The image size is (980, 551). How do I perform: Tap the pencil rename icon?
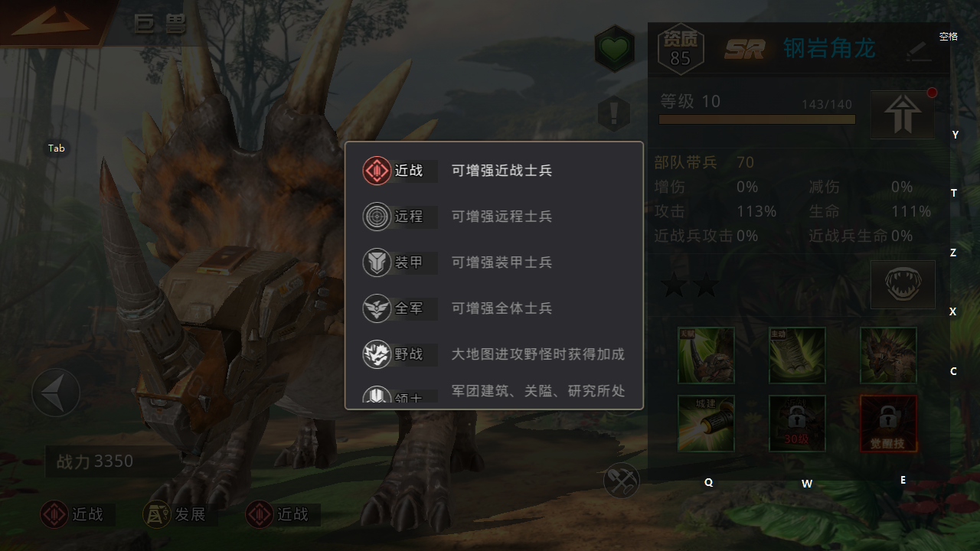tap(919, 51)
